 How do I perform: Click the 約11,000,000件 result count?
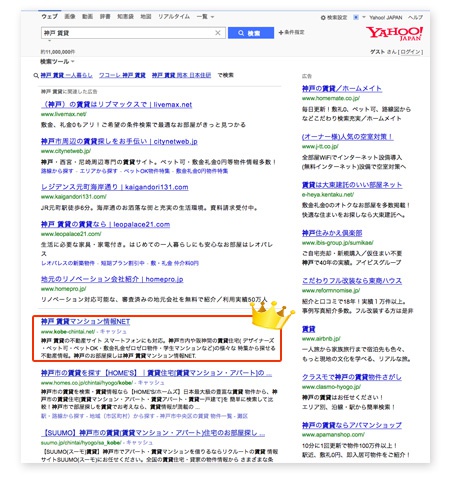click(x=58, y=52)
